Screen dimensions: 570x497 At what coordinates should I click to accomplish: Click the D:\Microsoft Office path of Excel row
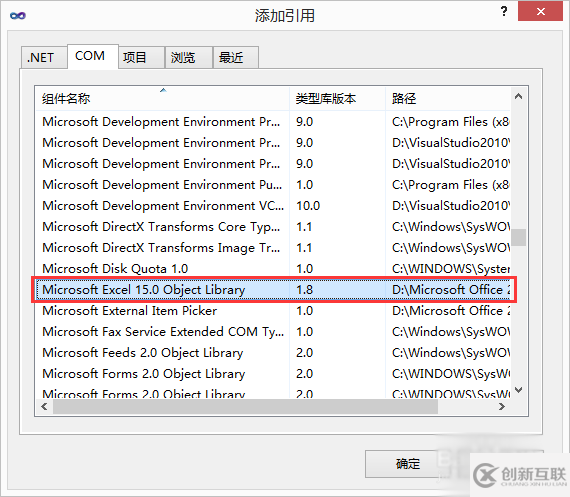click(451, 290)
